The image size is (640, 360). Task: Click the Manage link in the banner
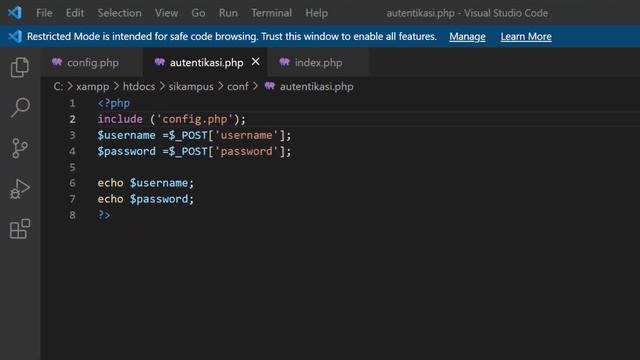pos(467,37)
